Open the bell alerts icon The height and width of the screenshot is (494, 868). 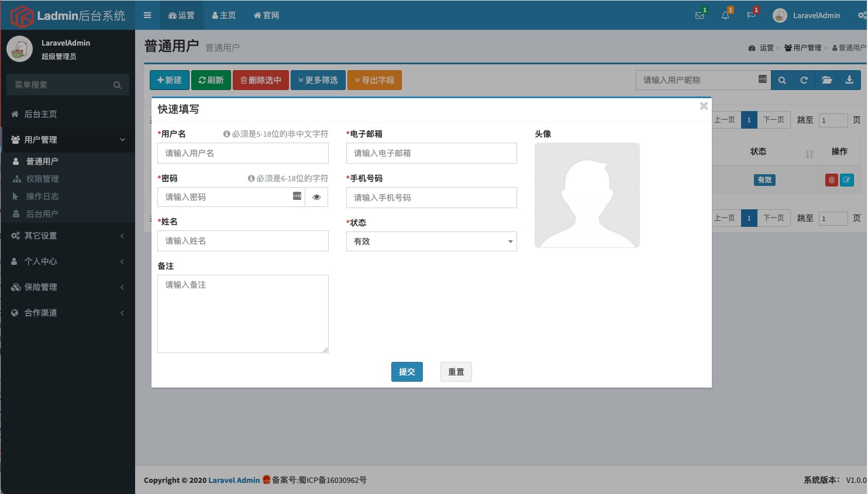click(725, 15)
